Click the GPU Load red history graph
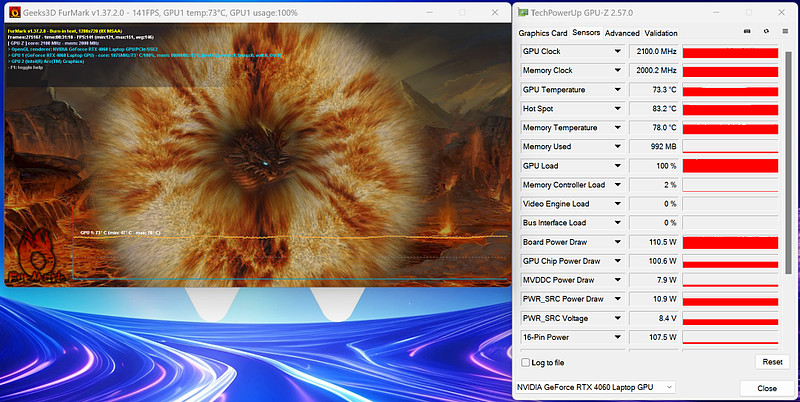The width and height of the screenshot is (800, 402). pyautogui.click(x=730, y=166)
